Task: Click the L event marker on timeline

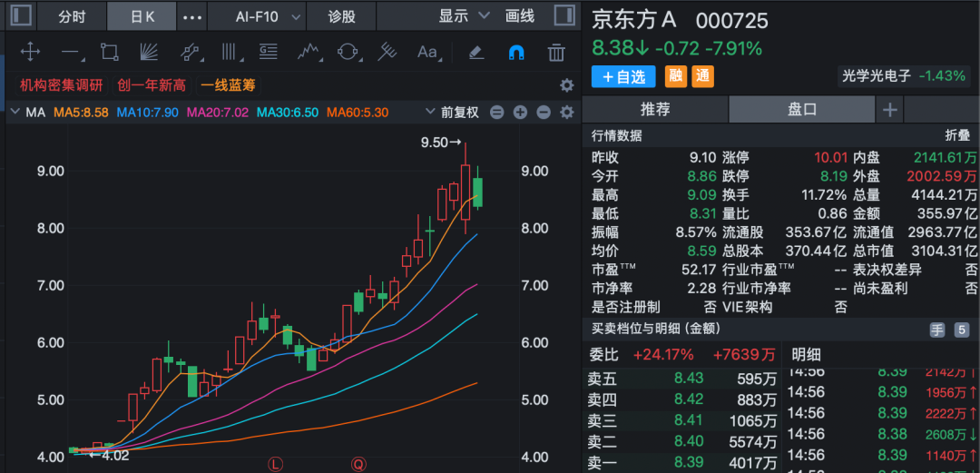Action: coord(275,464)
